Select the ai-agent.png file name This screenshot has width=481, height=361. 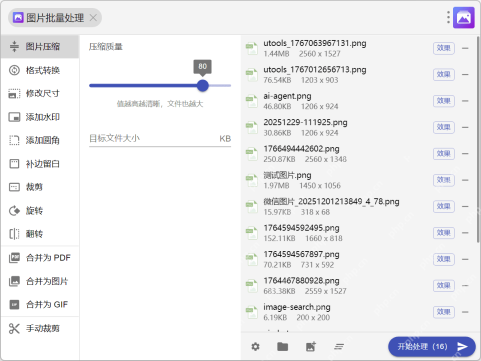pos(287,96)
